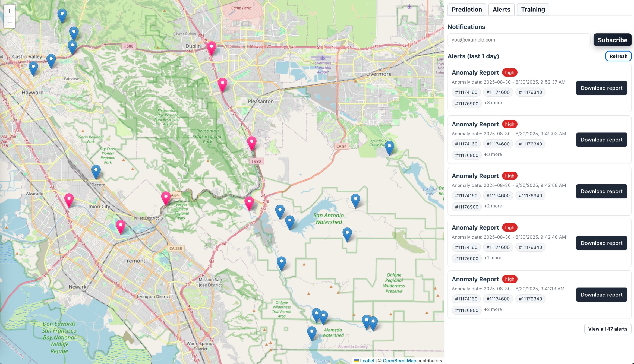This screenshot has width=634, height=364.
Task: Open the Training tab
Action: pyautogui.click(x=533, y=10)
